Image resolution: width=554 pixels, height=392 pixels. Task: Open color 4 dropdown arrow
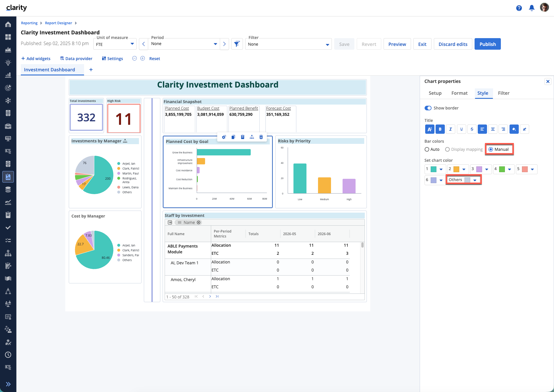(x=510, y=169)
